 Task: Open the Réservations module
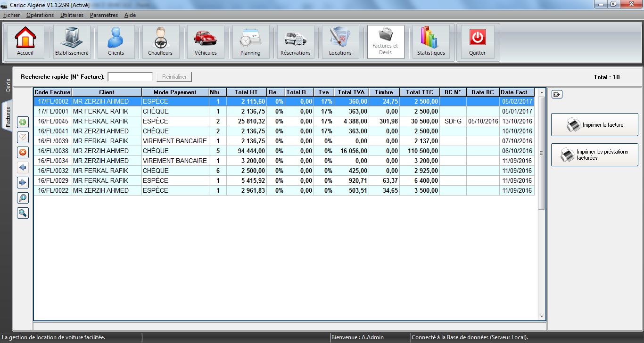(295, 42)
